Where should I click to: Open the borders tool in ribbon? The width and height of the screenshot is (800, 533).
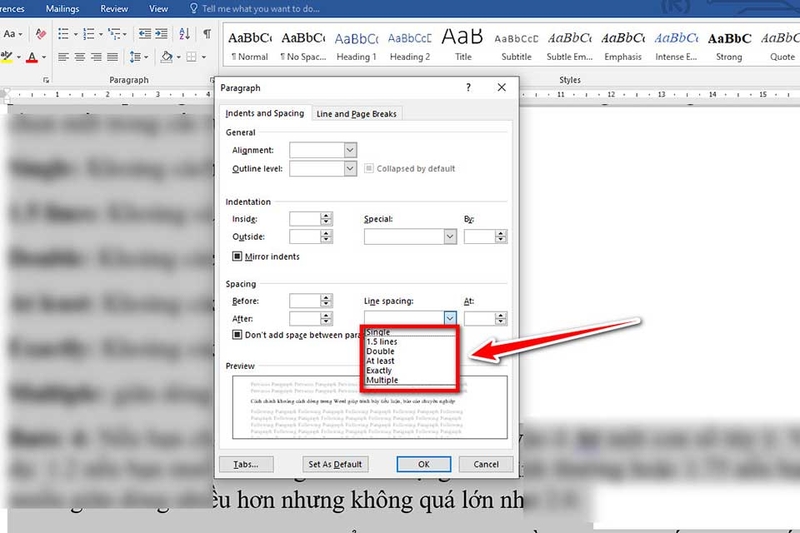(x=191, y=57)
